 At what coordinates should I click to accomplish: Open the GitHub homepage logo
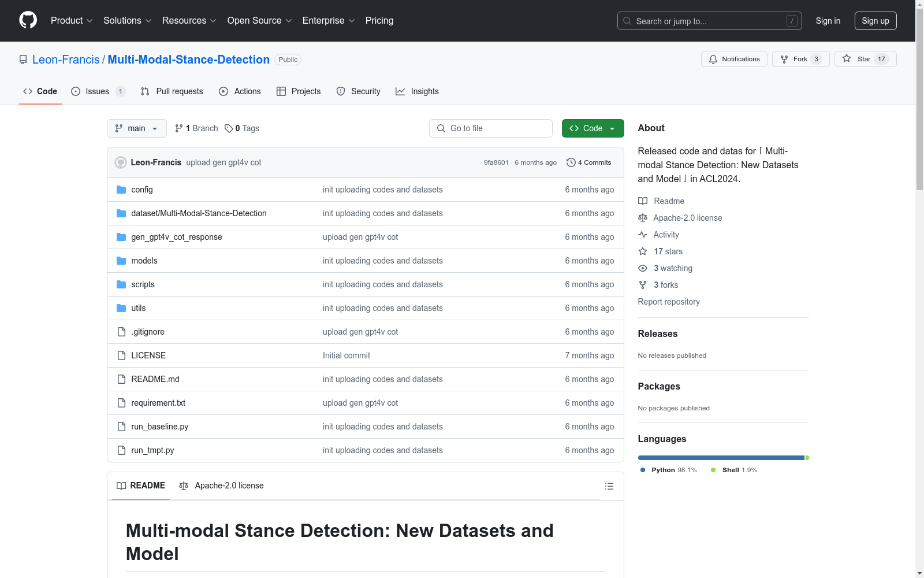click(x=28, y=20)
